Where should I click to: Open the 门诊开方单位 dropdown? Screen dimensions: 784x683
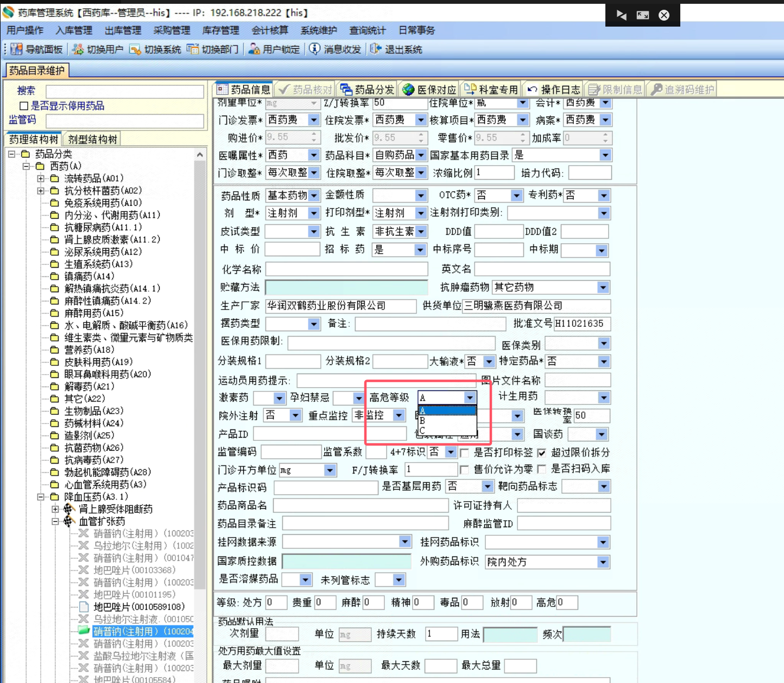tap(330, 470)
